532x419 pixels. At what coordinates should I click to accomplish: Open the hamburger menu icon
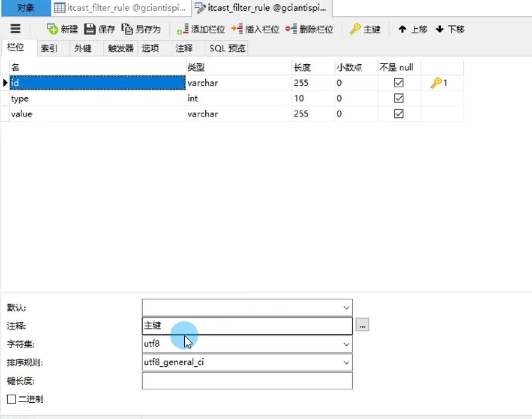pyautogui.click(x=16, y=29)
